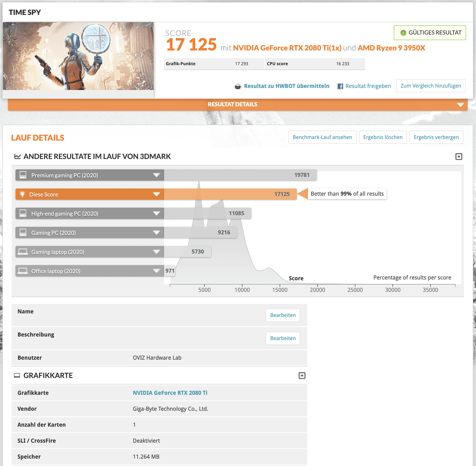This screenshot has height=466, width=476.
Task: Click the 971 Office laptop bar
Action: click(170, 271)
